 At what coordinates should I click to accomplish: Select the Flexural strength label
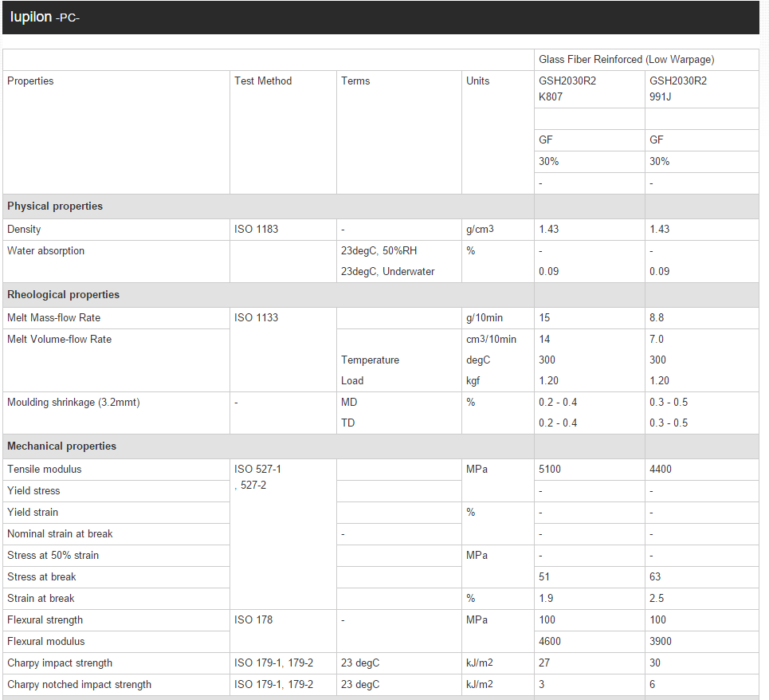click(45, 620)
